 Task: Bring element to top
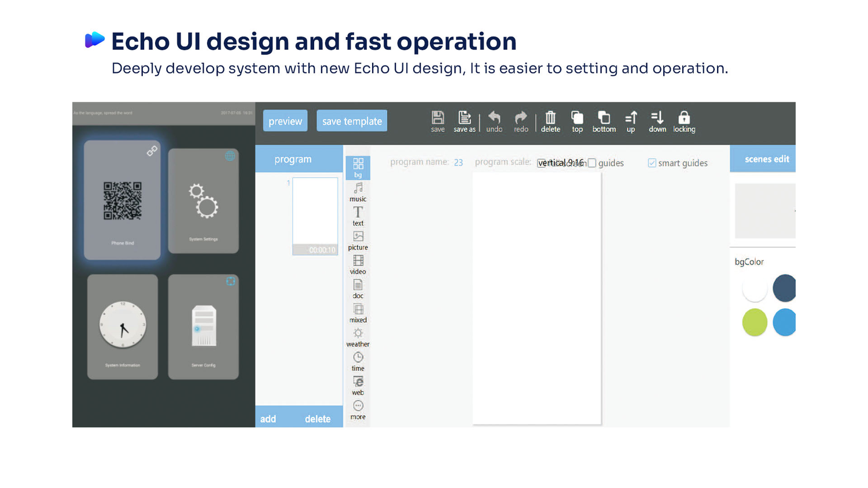[577, 121]
